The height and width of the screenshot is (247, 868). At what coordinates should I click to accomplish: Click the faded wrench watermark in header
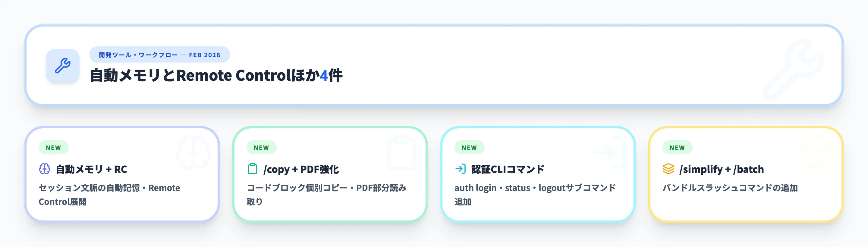[792, 69]
